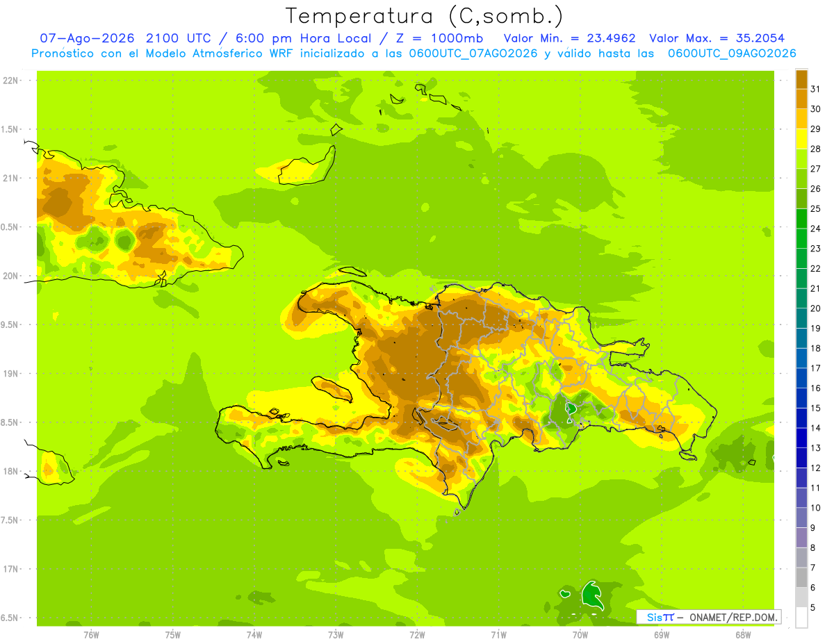Click the '75W' longitude axis label
Viewport: 834px width, 644px height.
173,635
